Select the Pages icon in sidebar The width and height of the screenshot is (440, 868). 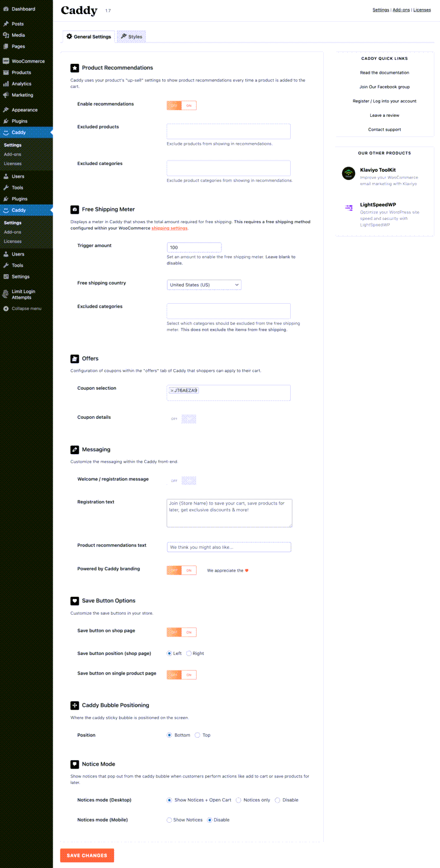point(6,46)
